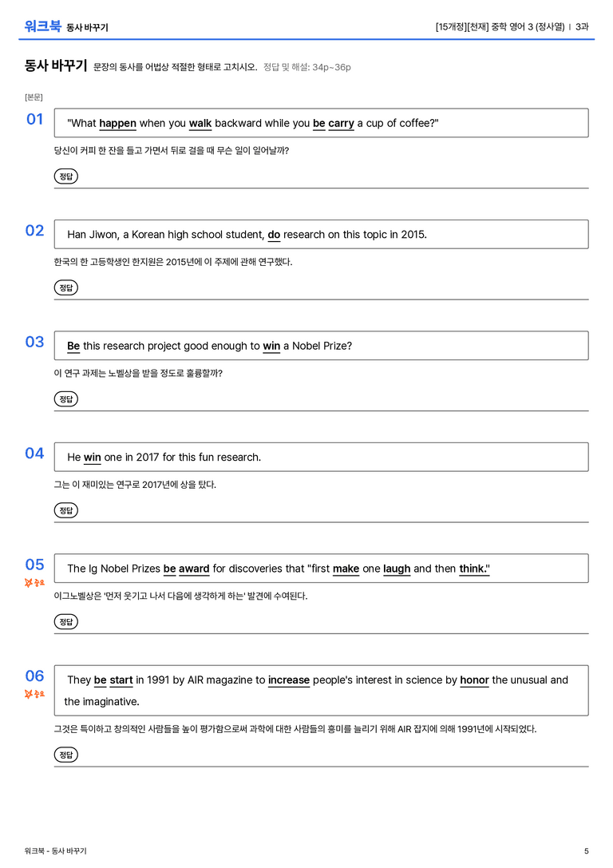Click the page number 5 in the footer

(587, 851)
